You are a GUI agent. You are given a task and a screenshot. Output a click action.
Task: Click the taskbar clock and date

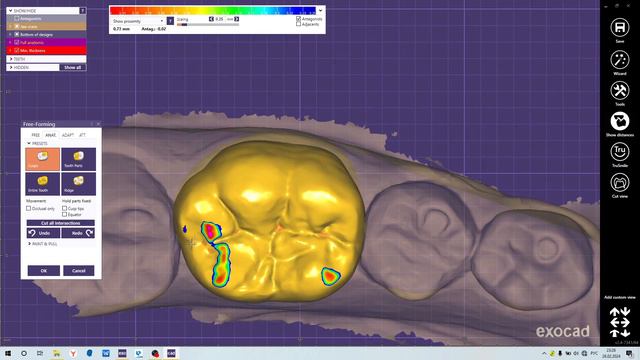tap(611, 353)
